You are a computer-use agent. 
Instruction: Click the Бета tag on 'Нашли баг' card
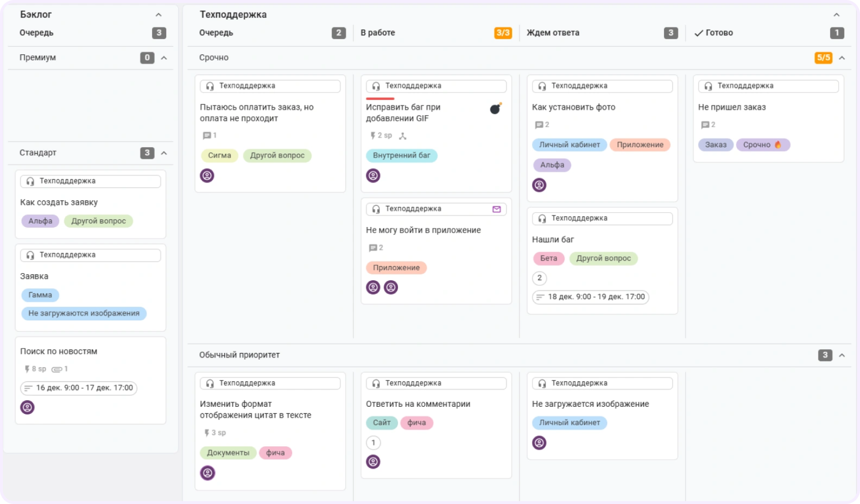click(x=548, y=258)
